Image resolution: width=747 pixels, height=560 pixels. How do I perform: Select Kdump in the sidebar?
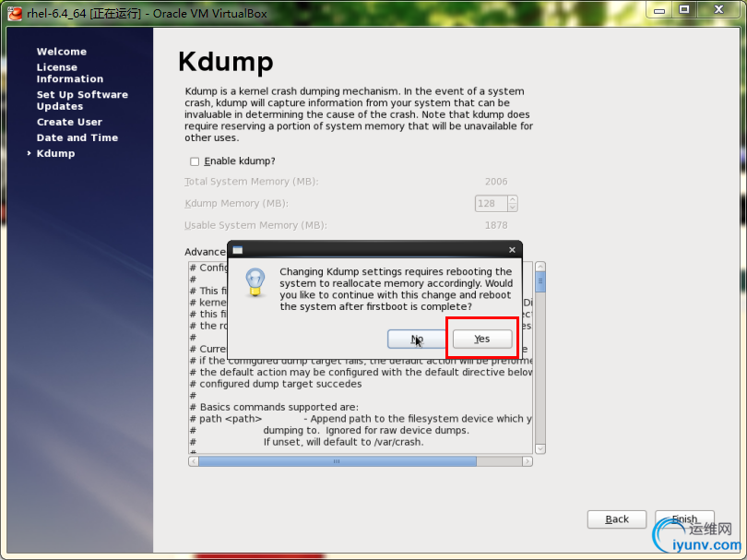pyautogui.click(x=55, y=153)
